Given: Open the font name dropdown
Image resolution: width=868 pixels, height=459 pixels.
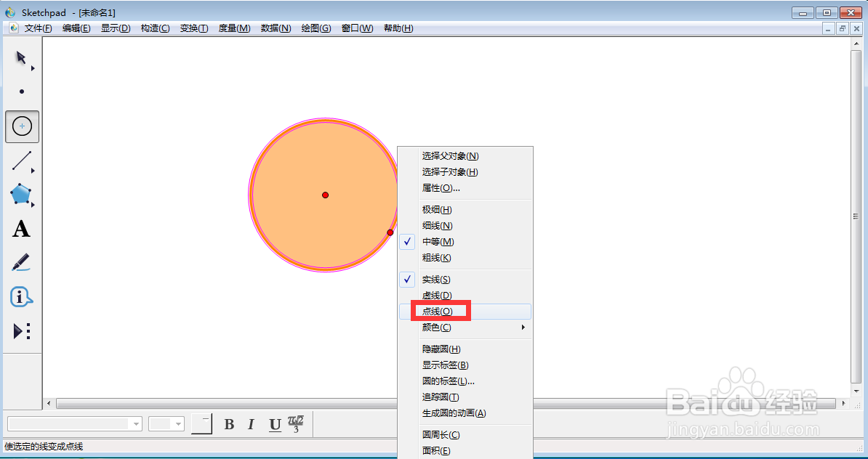Looking at the screenshot, I should 136,424.
